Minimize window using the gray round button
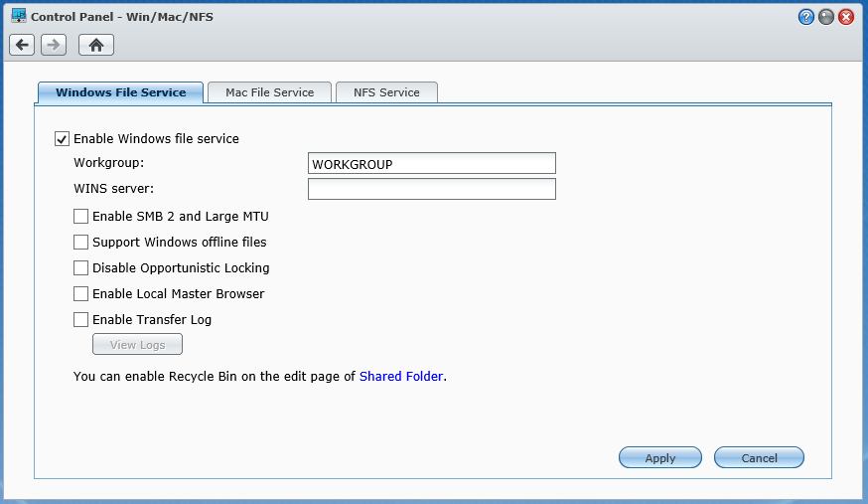This screenshot has width=868, height=504. tap(826, 17)
